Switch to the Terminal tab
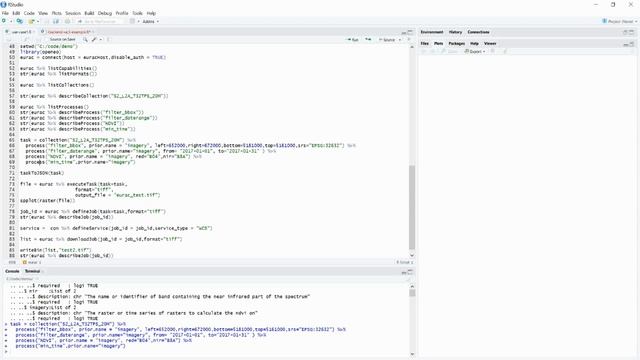Image resolution: width=640 pixels, height=360 pixels. click(x=32, y=271)
